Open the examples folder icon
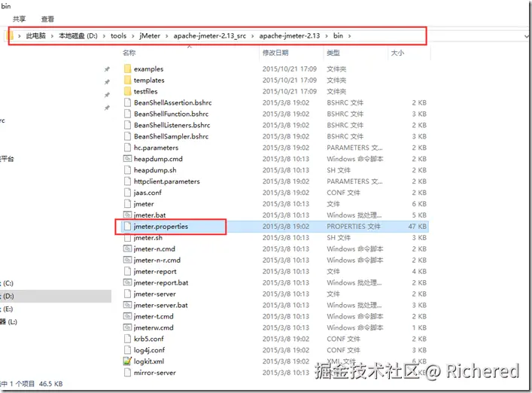The height and width of the screenshot is (393, 532). click(128, 69)
